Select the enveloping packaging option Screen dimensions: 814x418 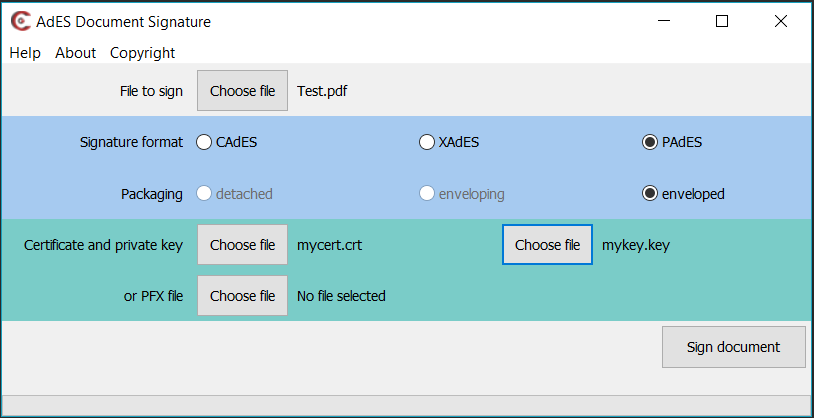click(427, 194)
